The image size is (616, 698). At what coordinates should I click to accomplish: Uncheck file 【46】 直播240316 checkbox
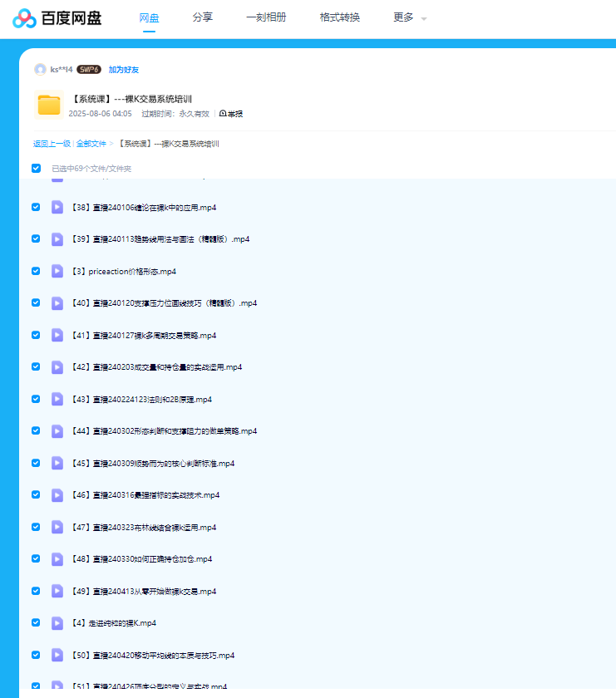click(x=36, y=494)
